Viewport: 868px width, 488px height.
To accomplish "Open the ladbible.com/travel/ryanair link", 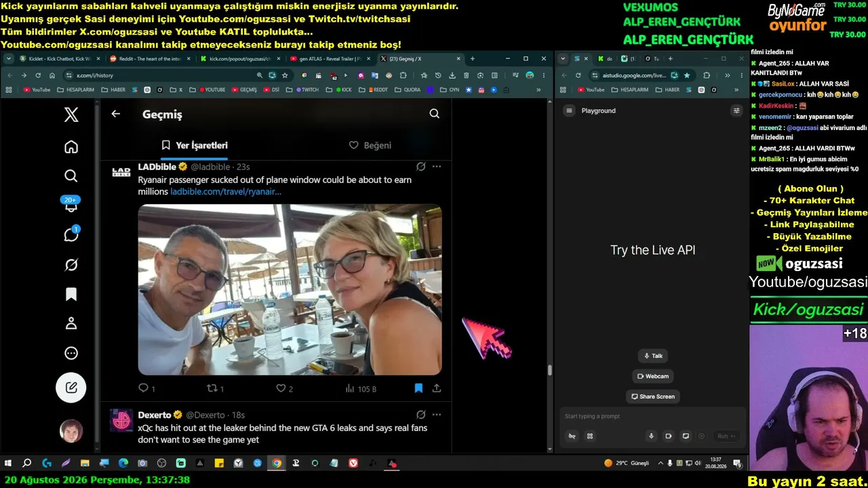I will (x=226, y=192).
